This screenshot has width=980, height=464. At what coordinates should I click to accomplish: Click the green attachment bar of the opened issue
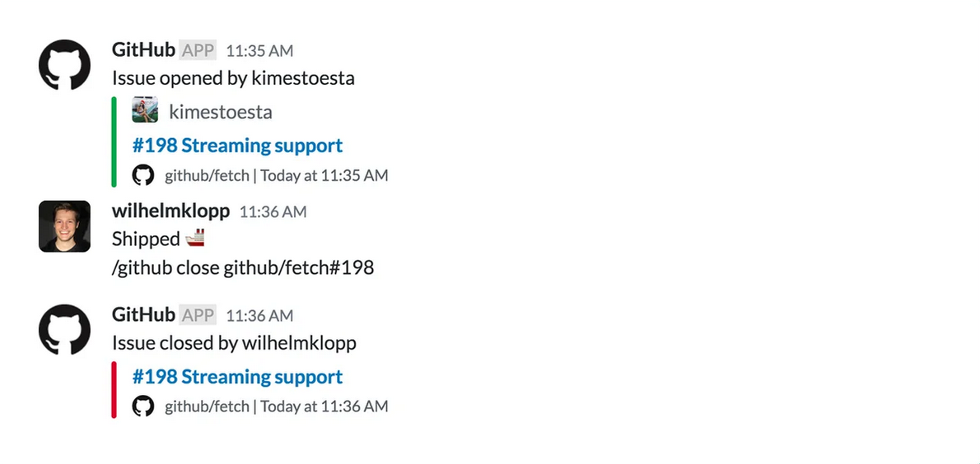point(114,142)
